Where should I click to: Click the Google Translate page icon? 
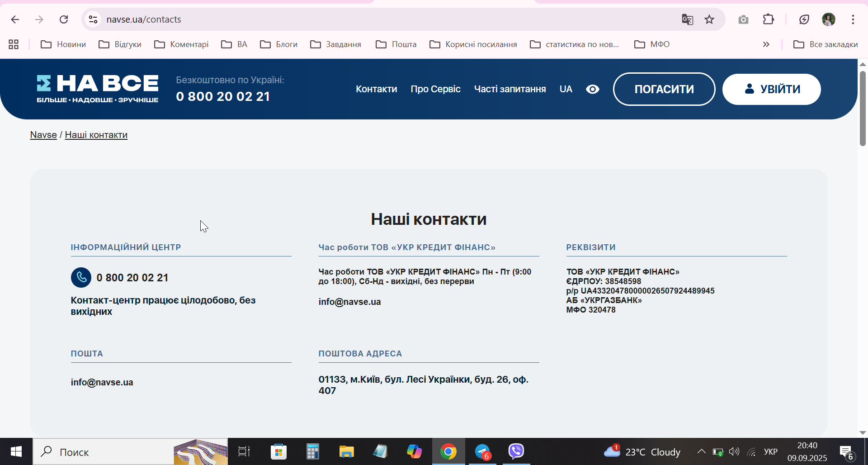coord(687,19)
